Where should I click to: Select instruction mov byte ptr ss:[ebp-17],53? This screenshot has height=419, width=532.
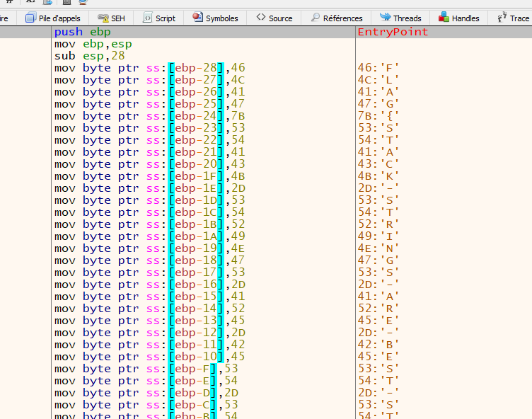(x=150, y=272)
